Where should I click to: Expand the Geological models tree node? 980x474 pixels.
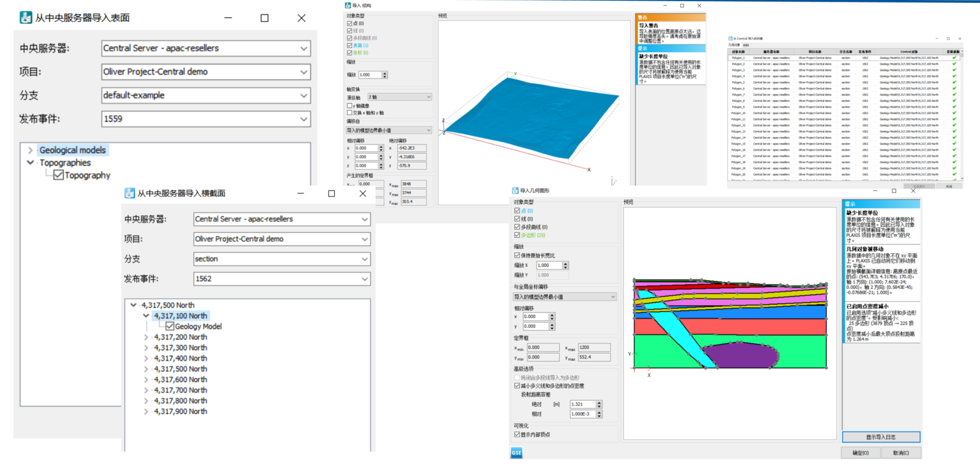point(30,150)
